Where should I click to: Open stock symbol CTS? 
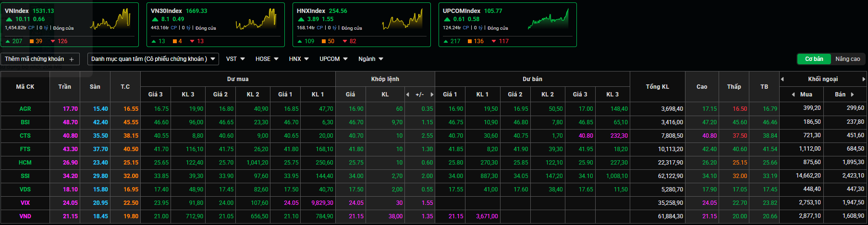coord(25,136)
